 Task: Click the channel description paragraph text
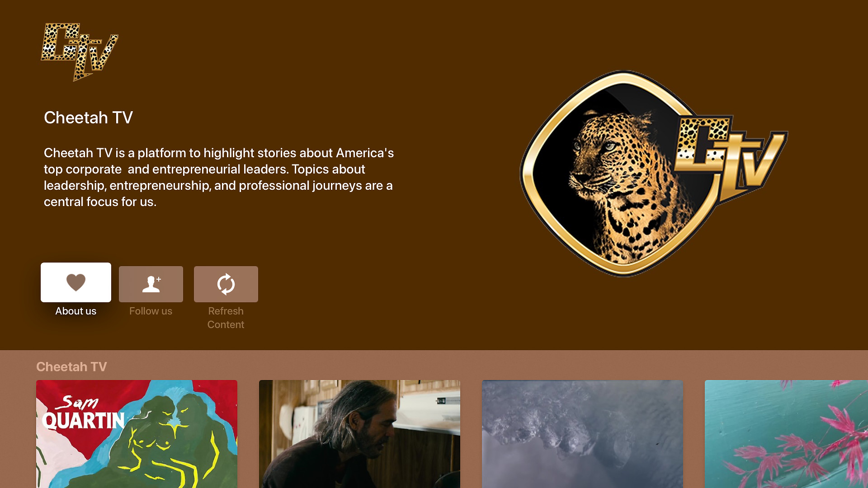pyautogui.click(x=219, y=177)
